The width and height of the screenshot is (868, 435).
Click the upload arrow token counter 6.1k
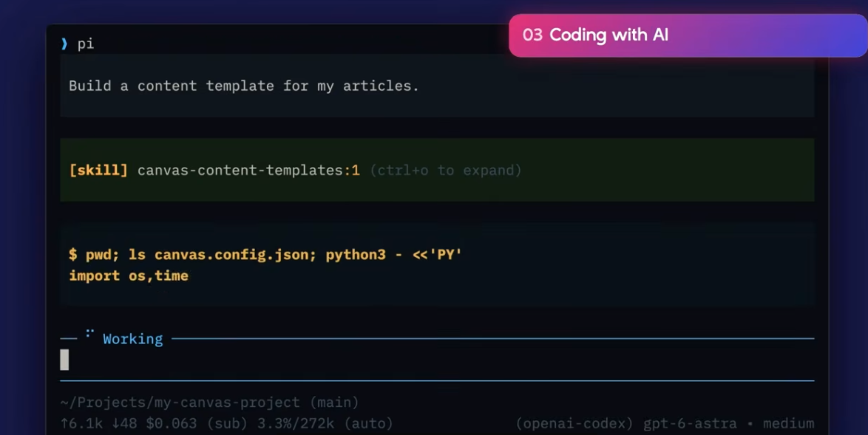pos(82,423)
